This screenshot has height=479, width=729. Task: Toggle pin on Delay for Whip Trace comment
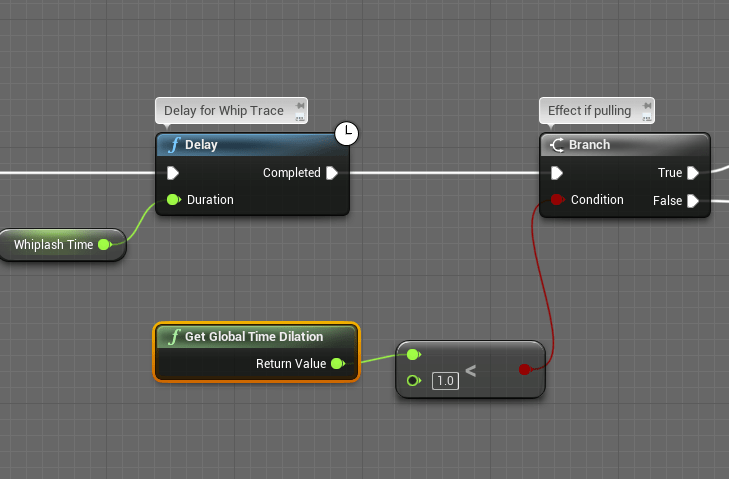coord(298,105)
